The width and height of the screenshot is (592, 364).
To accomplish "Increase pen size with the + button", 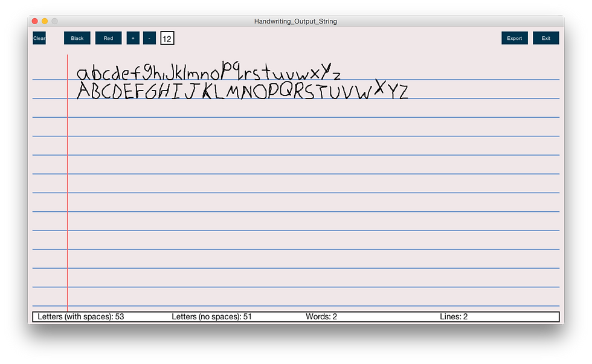I will 133,38.
